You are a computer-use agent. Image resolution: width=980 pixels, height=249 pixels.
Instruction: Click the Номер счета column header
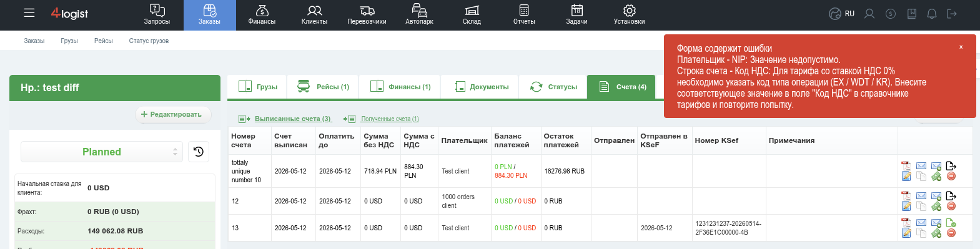tap(249, 140)
